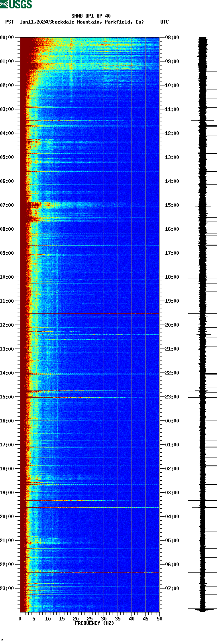Image resolution: width=220 pixels, height=644 pixels.
Task: Click the PST time label 15:00
Action: pos(7,397)
